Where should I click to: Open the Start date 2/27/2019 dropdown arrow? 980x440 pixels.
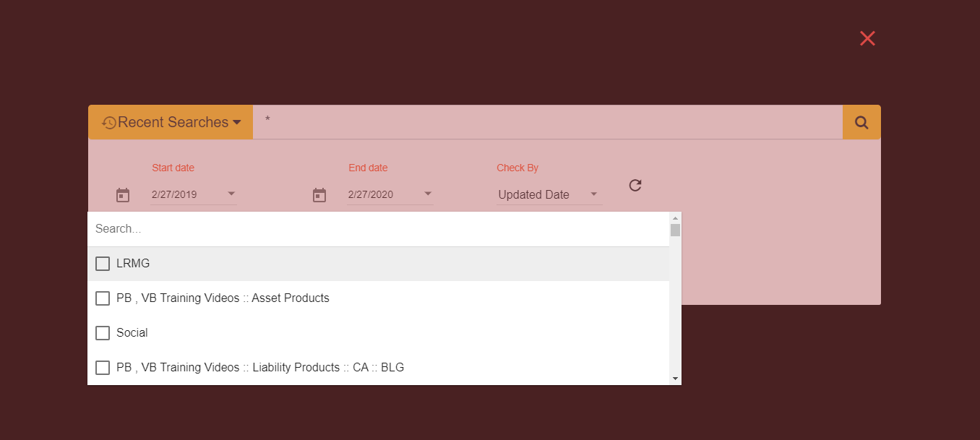[x=232, y=194]
